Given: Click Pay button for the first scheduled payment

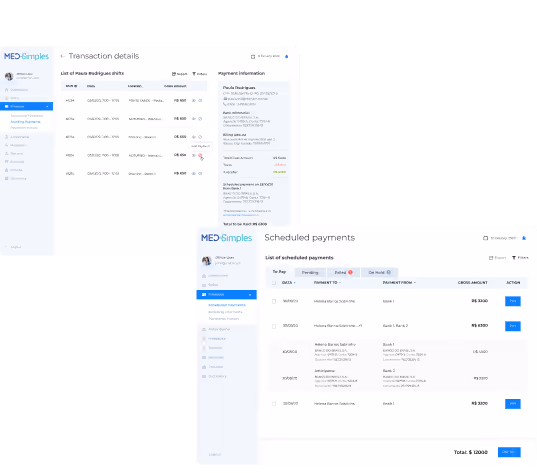Looking at the screenshot, I should pos(513,301).
